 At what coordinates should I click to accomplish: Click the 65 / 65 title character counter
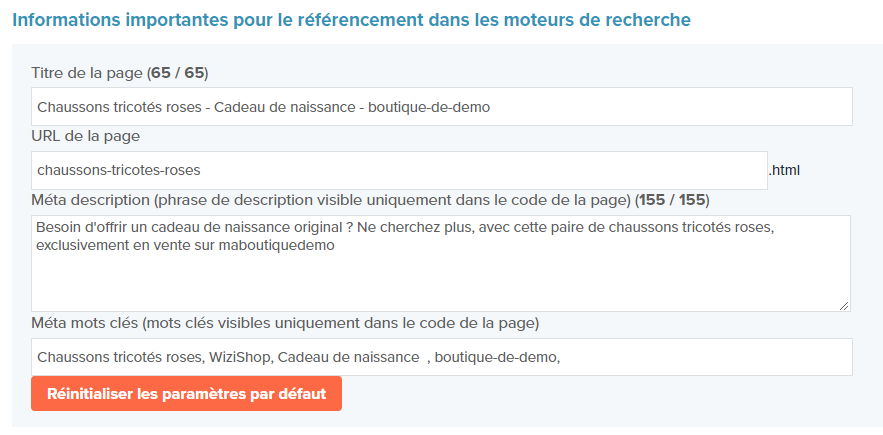(x=177, y=74)
